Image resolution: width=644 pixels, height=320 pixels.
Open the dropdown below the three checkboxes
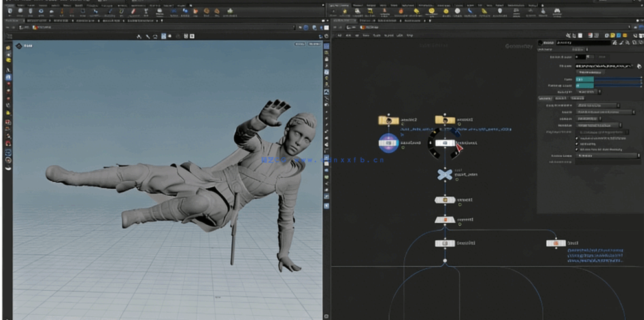pyautogui.click(x=607, y=155)
